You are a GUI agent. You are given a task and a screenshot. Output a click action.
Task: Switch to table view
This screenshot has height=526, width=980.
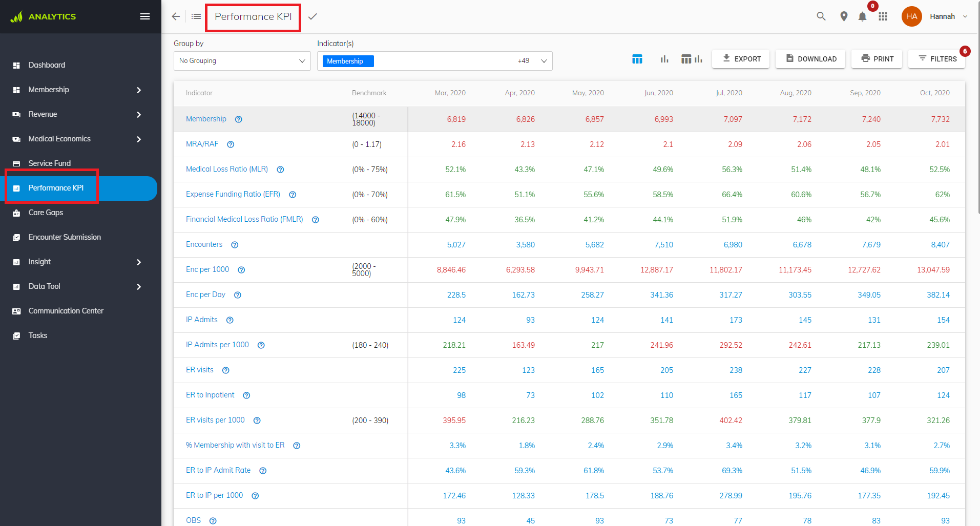click(637, 59)
